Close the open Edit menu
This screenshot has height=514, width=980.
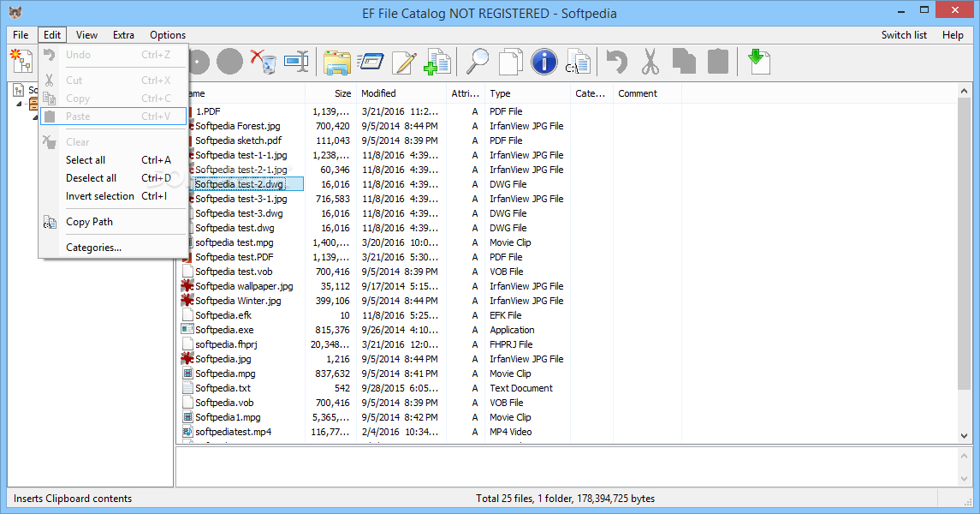point(52,35)
